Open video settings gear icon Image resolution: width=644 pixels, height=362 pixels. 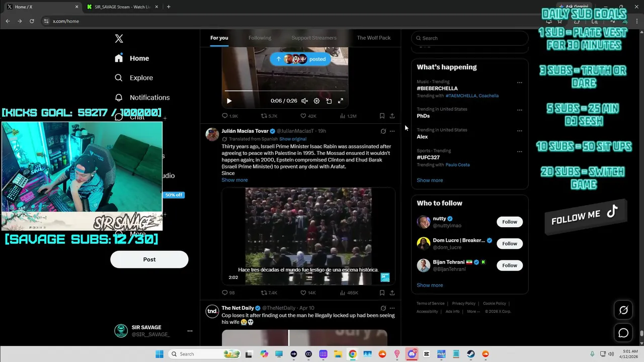[316, 101]
